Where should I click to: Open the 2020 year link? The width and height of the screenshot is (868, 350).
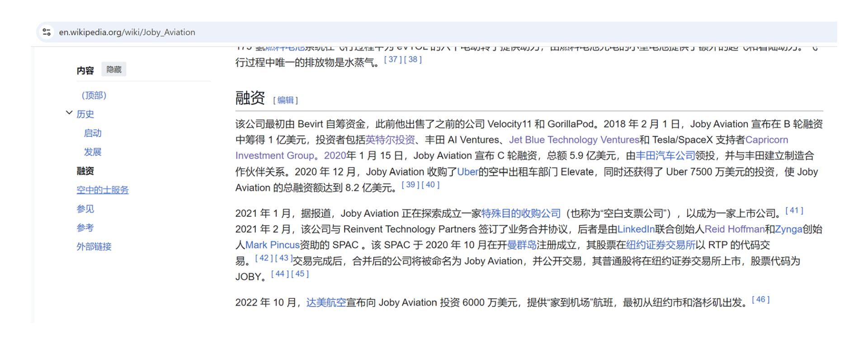(x=335, y=156)
